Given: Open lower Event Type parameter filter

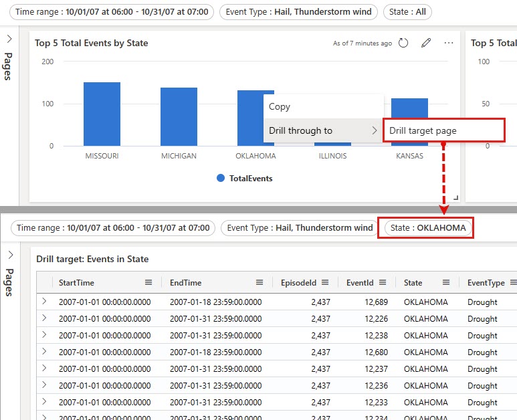Looking at the screenshot, I should click(x=300, y=228).
